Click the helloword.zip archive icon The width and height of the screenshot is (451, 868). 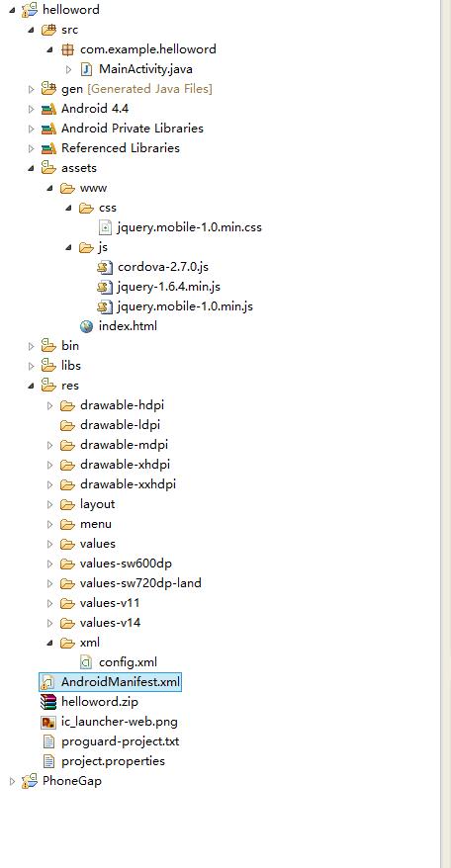point(48,702)
